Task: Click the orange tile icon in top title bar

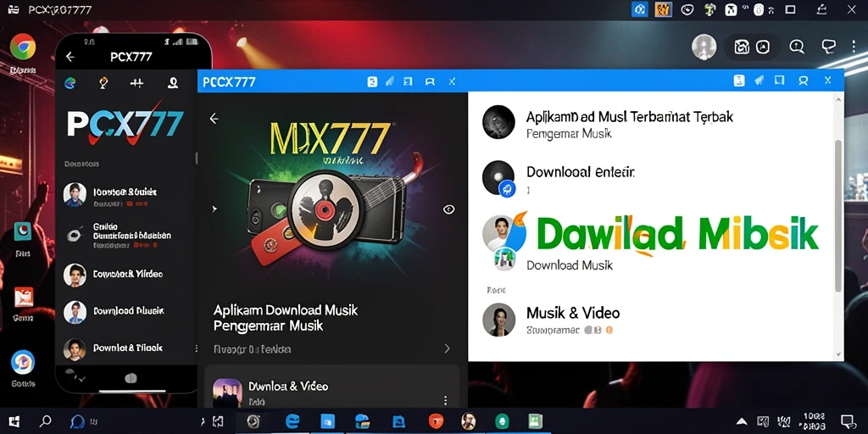Action: [663, 9]
